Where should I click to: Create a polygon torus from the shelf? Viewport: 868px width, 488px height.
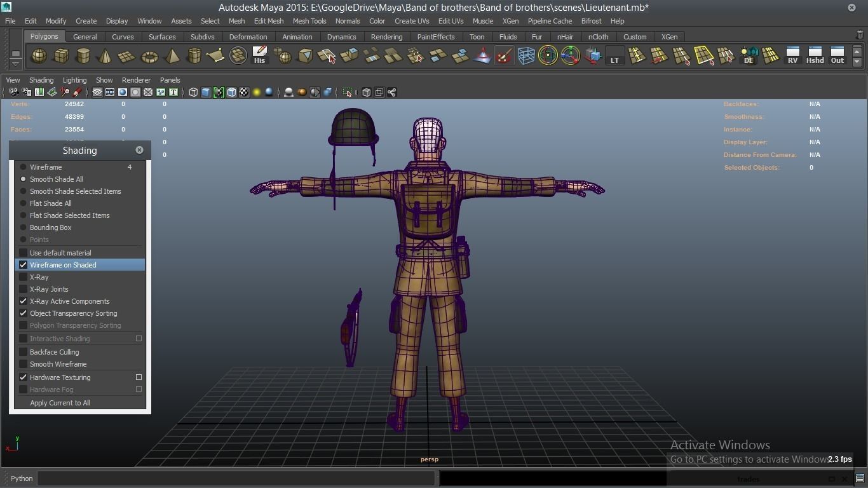pos(149,56)
